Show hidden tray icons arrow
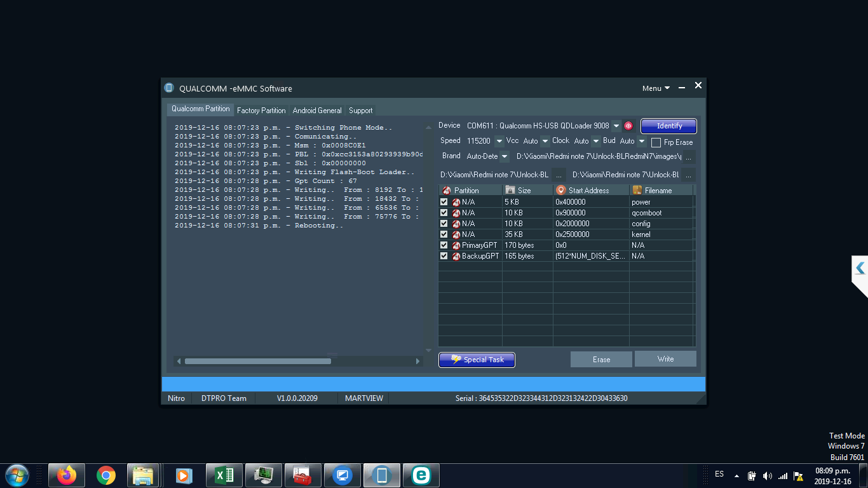This screenshot has height=488, width=868. [x=736, y=475]
